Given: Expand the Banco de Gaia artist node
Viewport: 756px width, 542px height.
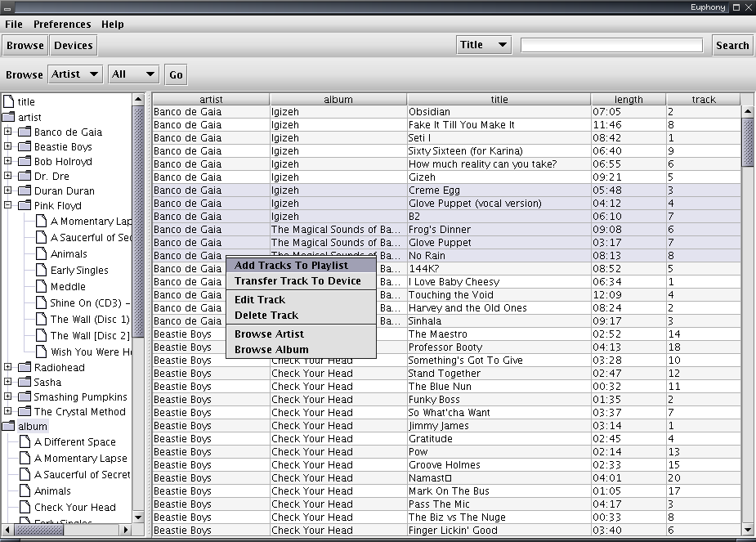Looking at the screenshot, I should 7,131.
